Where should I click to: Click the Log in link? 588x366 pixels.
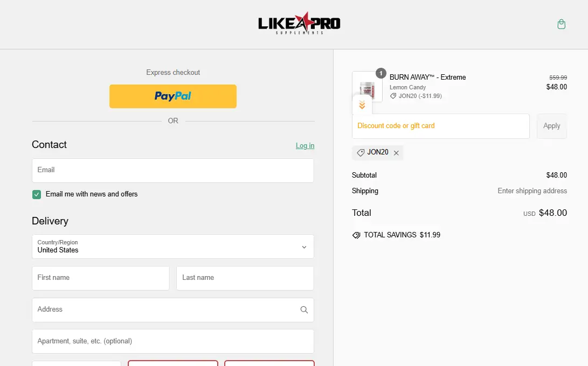click(x=305, y=146)
